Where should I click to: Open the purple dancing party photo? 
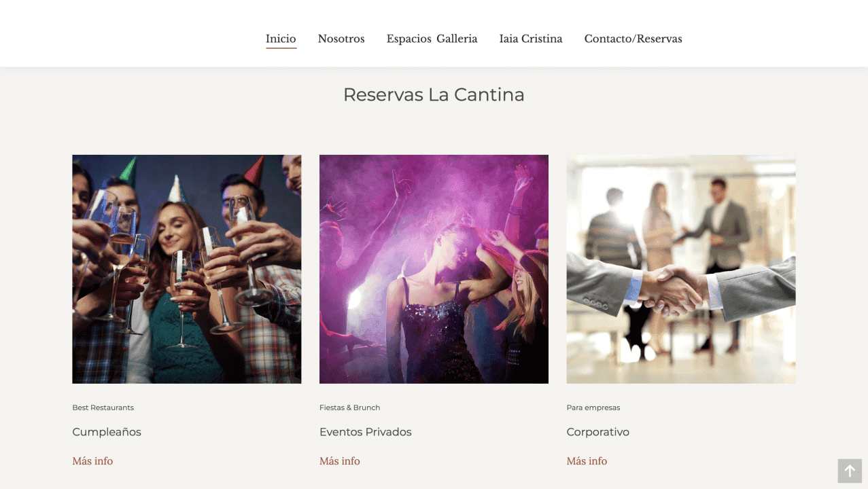point(434,269)
